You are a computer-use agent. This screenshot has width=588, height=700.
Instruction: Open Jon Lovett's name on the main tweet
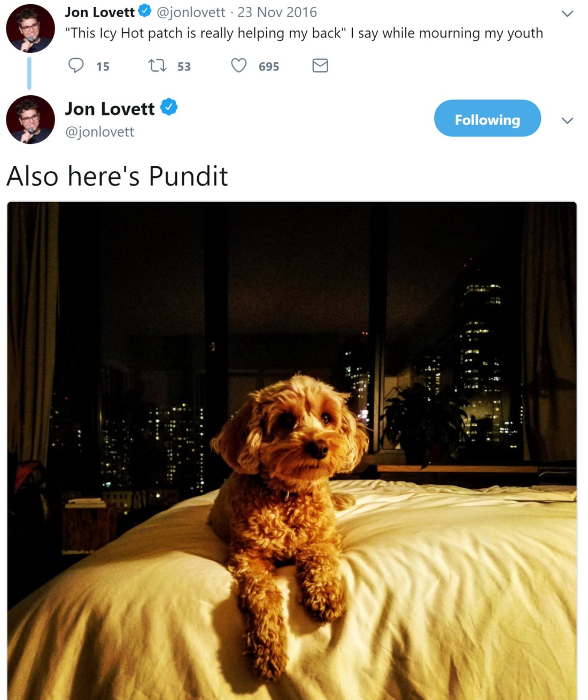(x=110, y=109)
